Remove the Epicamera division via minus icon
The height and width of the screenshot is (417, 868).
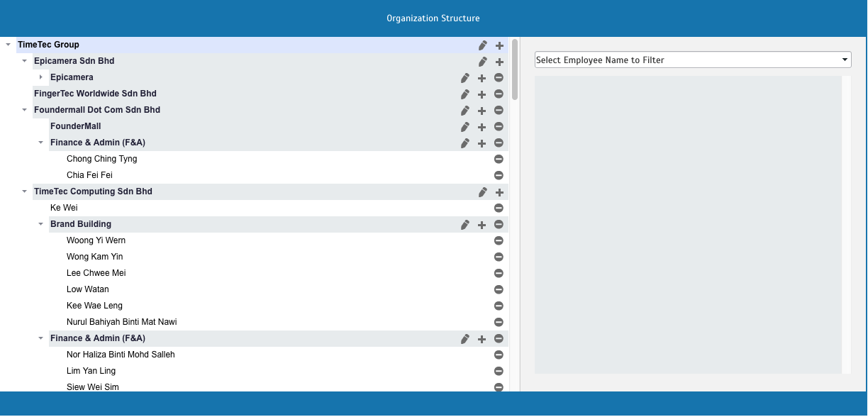pos(499,78)
